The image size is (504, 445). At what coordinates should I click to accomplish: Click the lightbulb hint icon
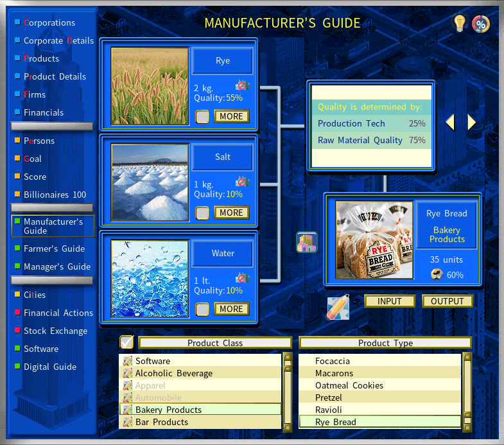(460, 23)
